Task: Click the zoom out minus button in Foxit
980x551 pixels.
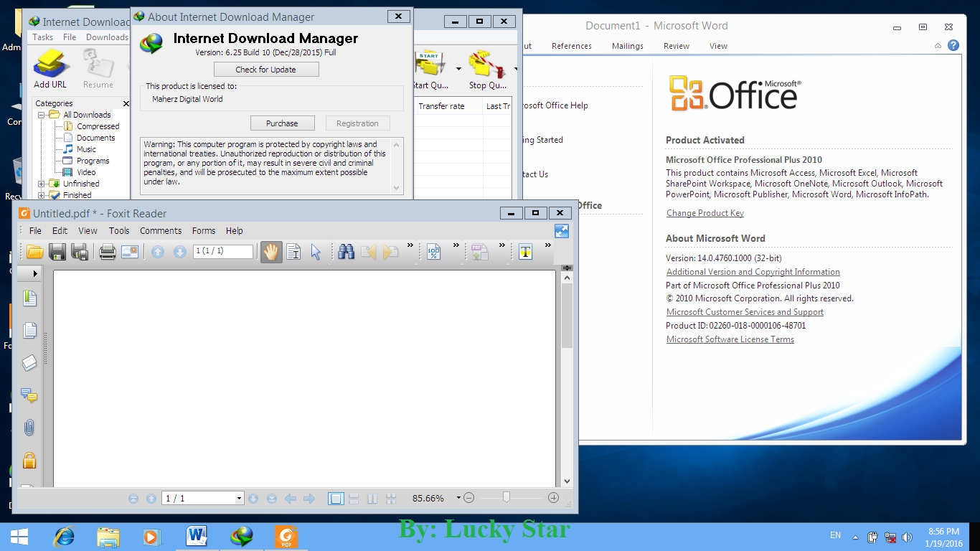Action: 468,498
